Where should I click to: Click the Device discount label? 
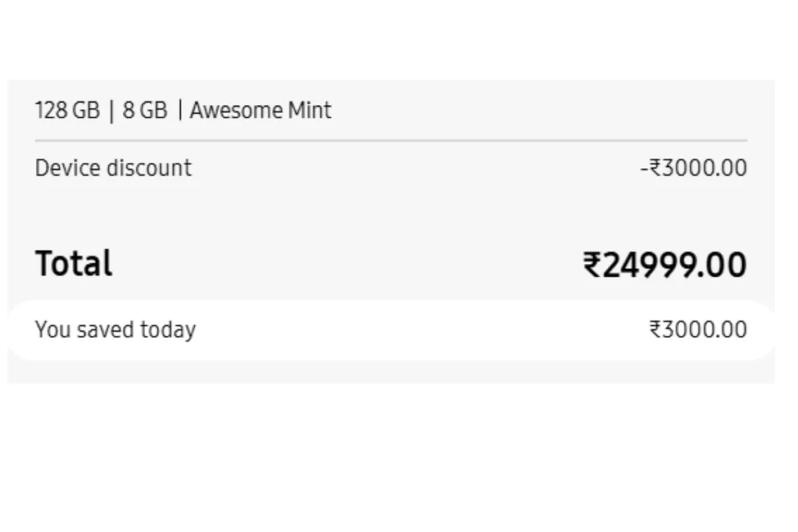tap(113, 167)
